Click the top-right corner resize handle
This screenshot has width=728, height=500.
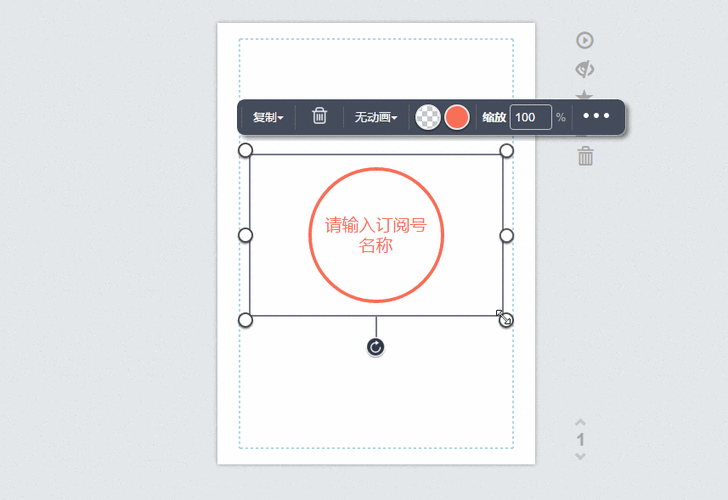click(x=507, y=150)
